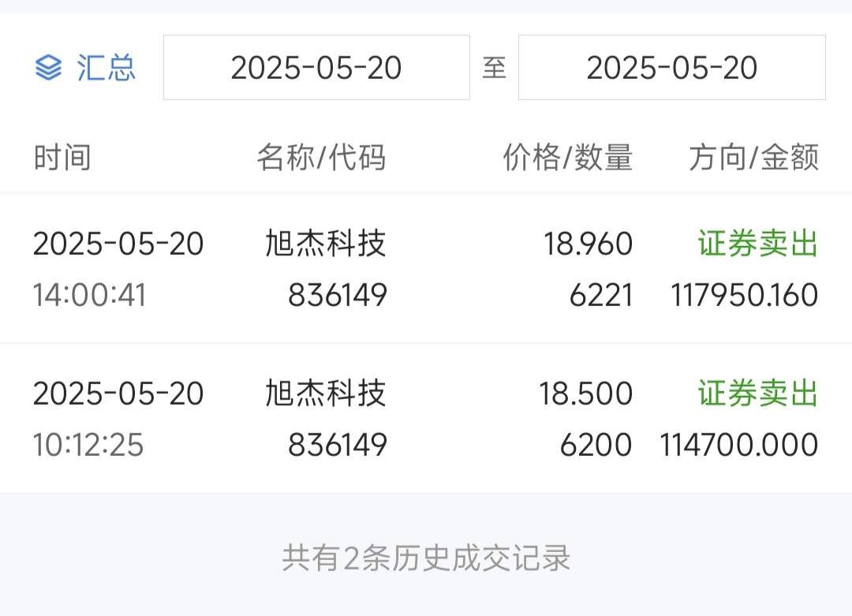This screenshot has height=616, width=852.
Task: Open the 汇总 summary view
Action: [106, 69]
